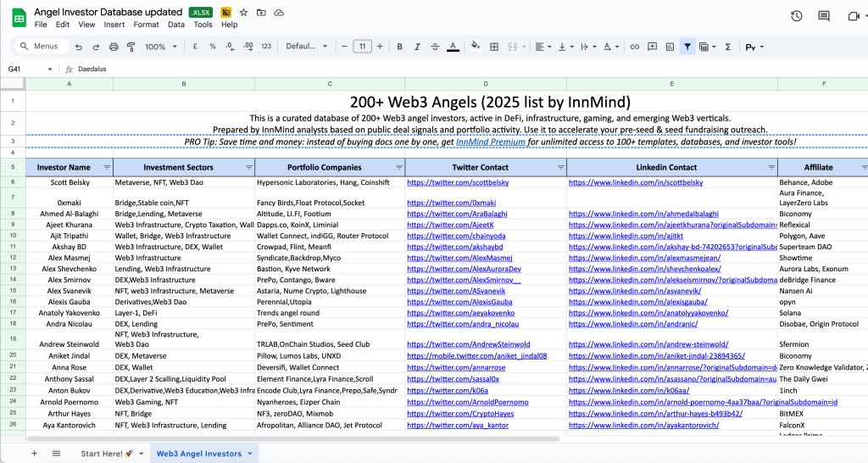
Task: Open the Tools menu
Action: coord(203,25)
